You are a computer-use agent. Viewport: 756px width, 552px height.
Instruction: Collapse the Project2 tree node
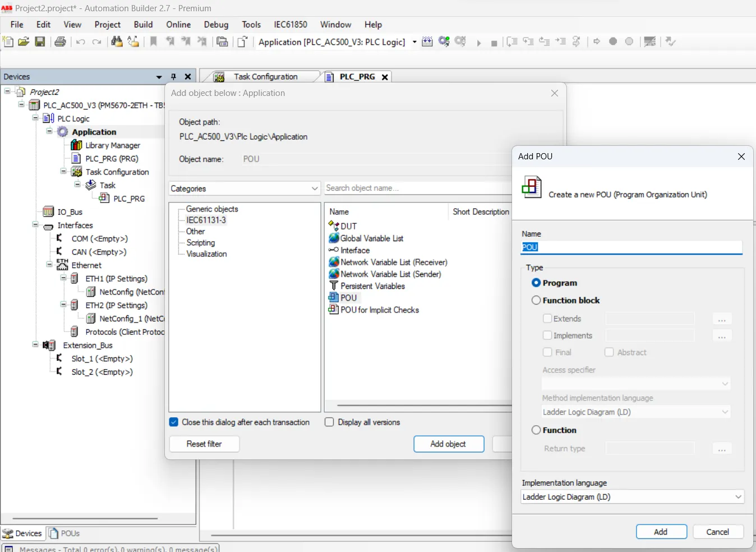tap(8, 91)
